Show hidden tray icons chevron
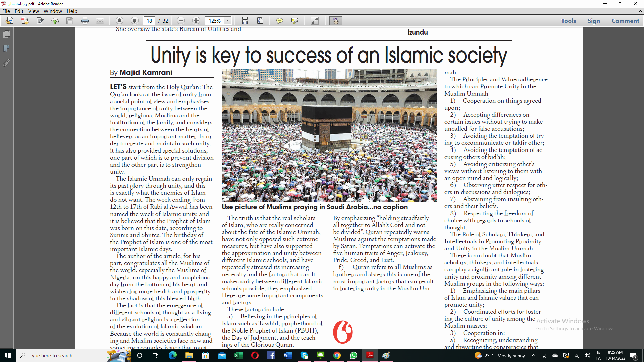Viewport: 644px width, 362px height. [x=534, y=355]
